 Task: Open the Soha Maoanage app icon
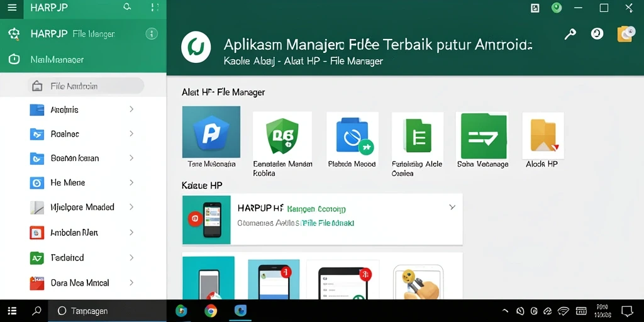tap(484, 136)
